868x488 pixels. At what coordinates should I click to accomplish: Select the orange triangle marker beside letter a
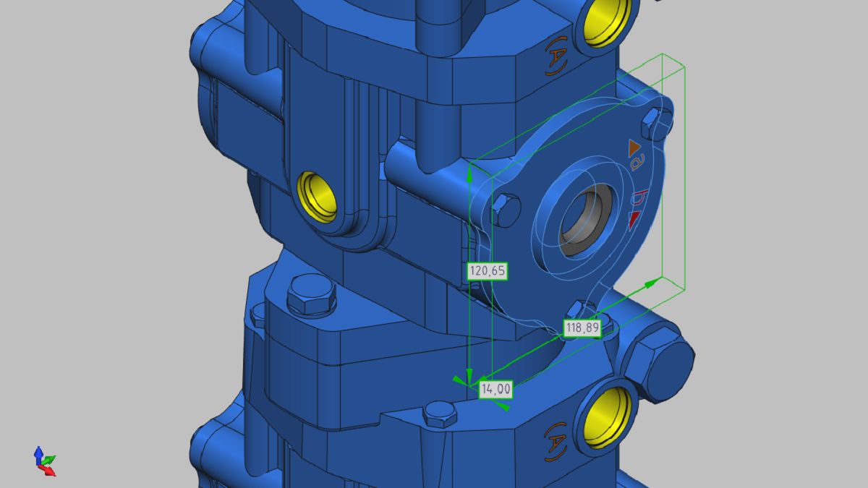click(634, 147)
